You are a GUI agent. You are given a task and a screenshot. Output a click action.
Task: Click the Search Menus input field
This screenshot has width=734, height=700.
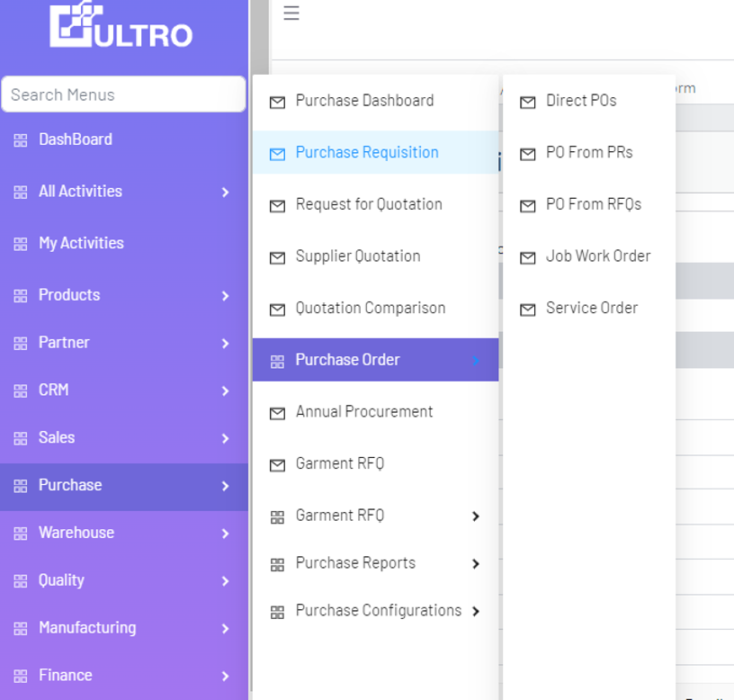[x=123, y=94]
